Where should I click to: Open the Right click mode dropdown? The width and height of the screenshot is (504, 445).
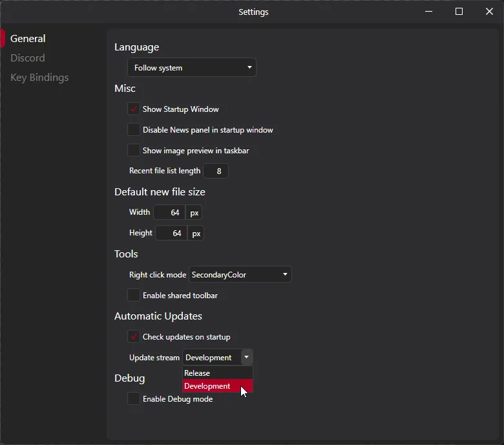[x=240, y=275]
